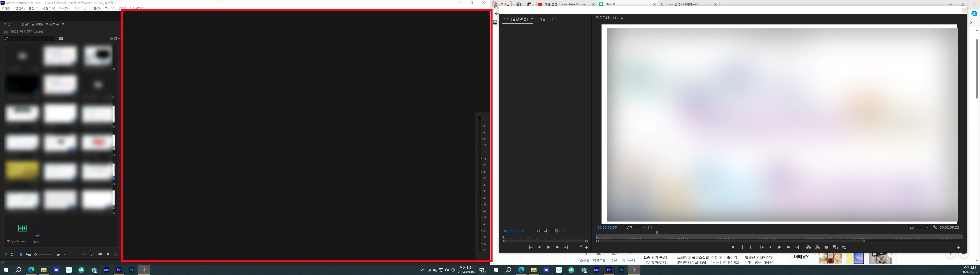Switch Project panel to List view
The height and width of the screenshot is (275, 980).
13,254
